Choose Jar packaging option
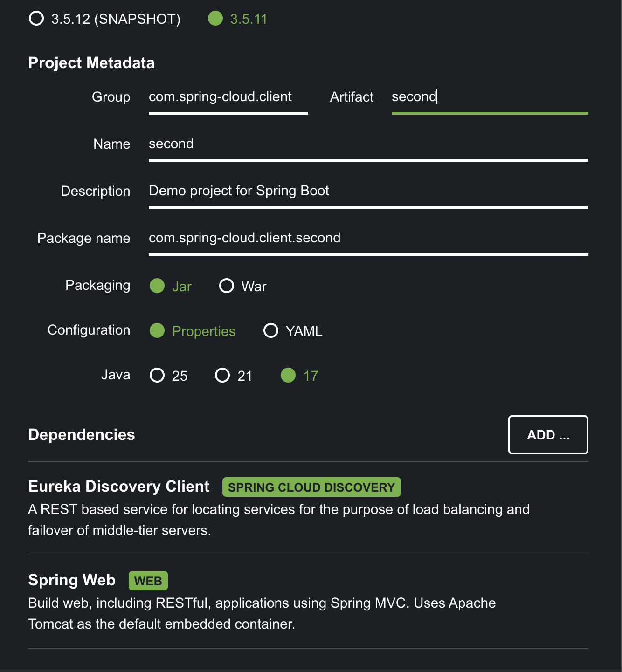The height and width of the screenshot is (672, 622). coord(170,286)
